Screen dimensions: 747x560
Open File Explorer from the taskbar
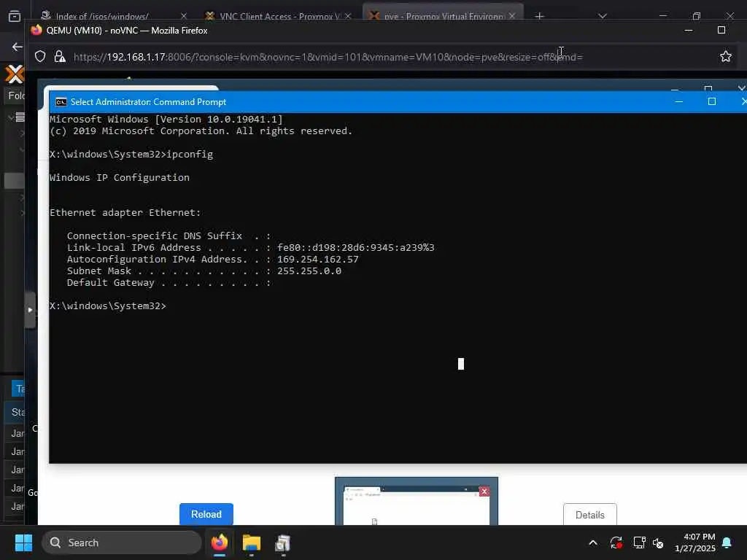pos(252,542)
